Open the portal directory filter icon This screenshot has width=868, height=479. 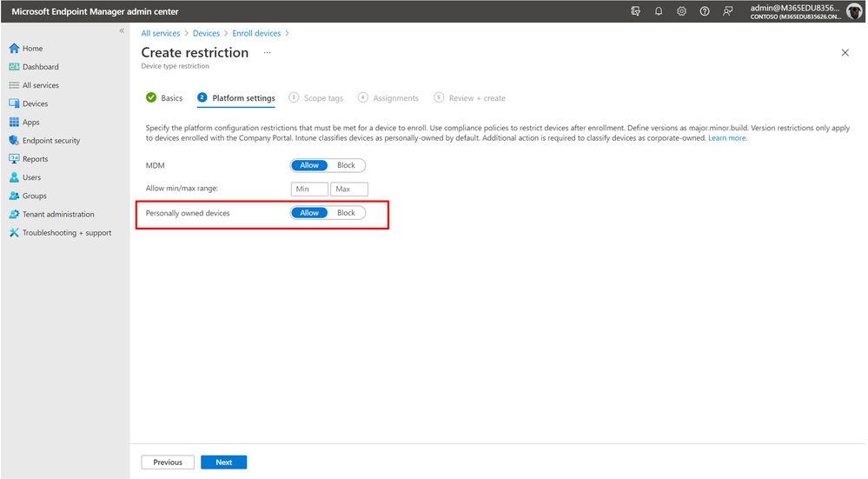[x=635, y=11]
